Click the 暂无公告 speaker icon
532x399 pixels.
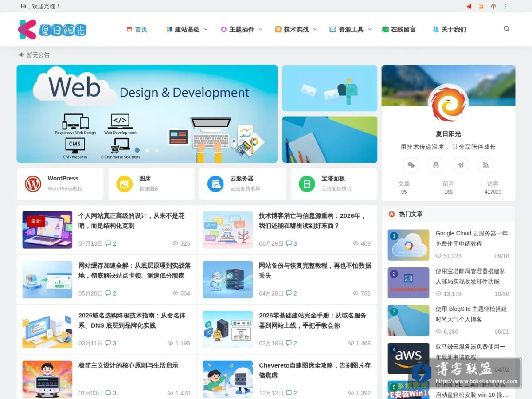(21, 55)
